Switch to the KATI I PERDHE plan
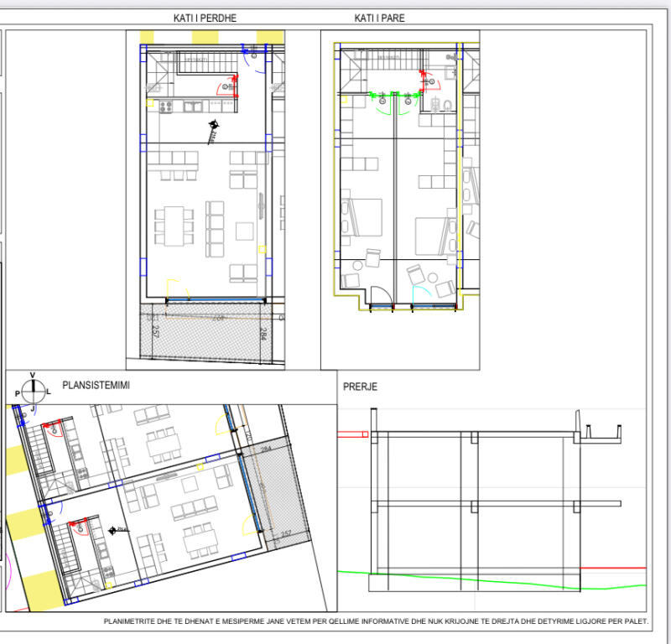This screenshot has width=671, height=644. coord(205,15)
